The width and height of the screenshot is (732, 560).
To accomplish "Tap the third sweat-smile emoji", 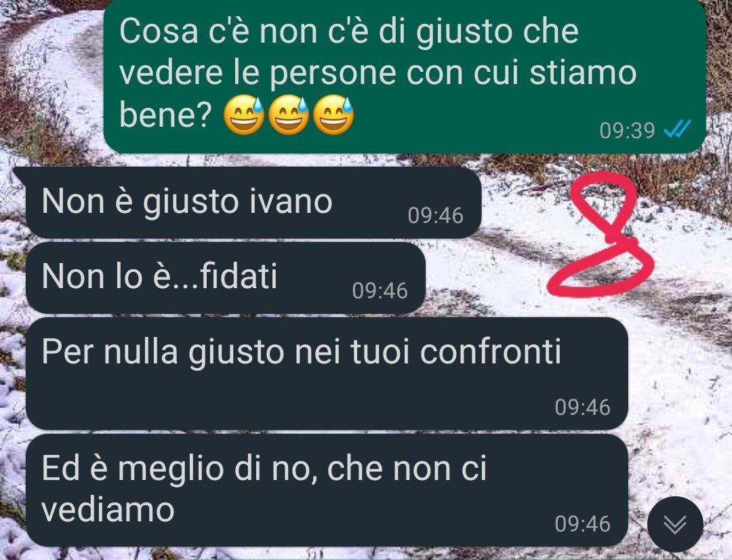I will point(333,115).
